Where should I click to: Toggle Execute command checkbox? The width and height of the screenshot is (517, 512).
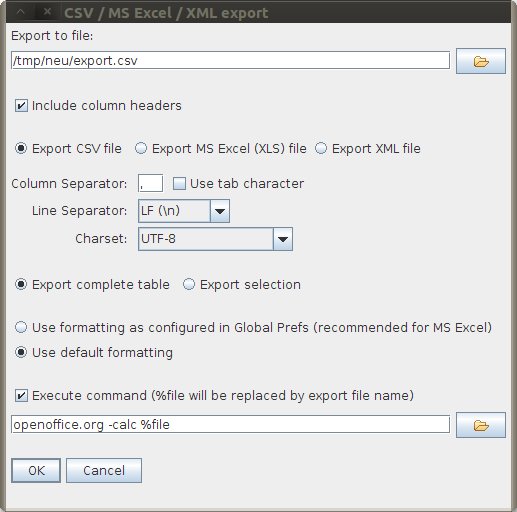21,396
